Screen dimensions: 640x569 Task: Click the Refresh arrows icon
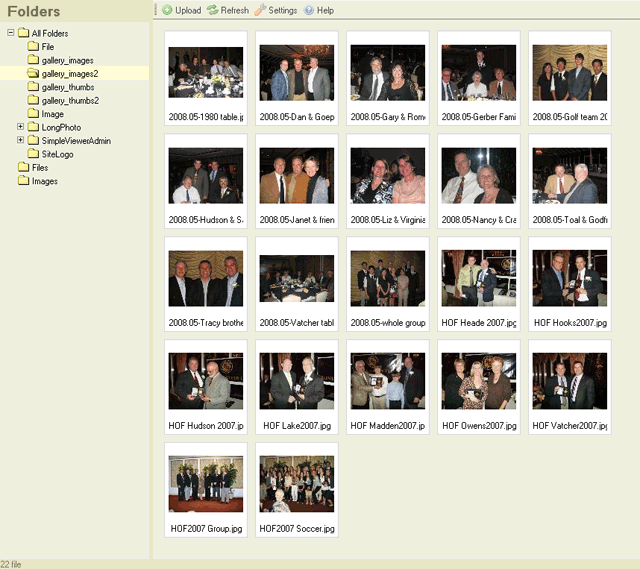[212, 10]
